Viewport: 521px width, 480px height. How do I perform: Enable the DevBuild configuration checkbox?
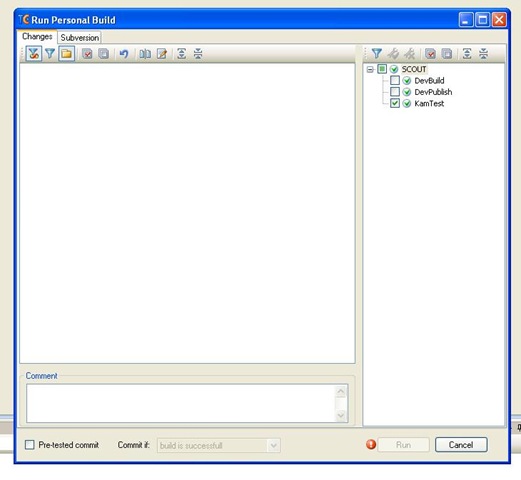395,80
